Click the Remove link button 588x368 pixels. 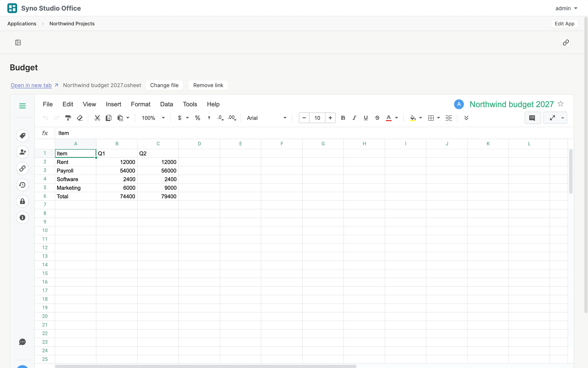pyautogui.click(x=208, y=85)
